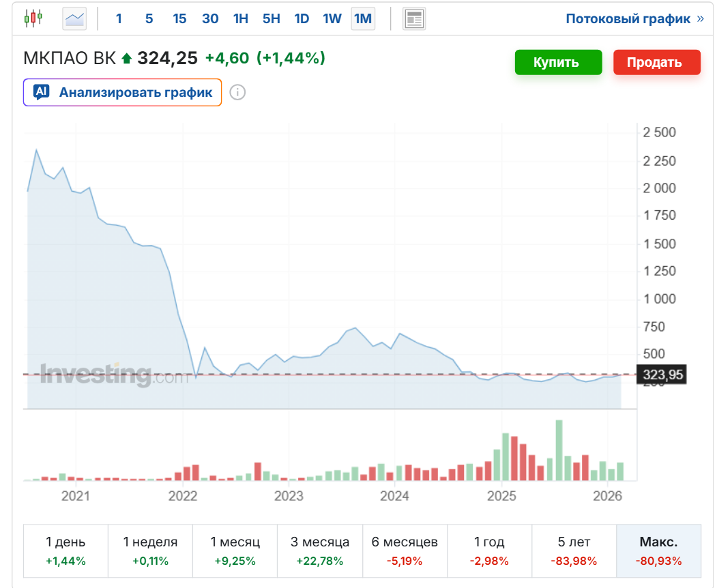Click the tallest green volume bar in 2025
This screenshot has height=588, width=717.
(x=559, y=450)
